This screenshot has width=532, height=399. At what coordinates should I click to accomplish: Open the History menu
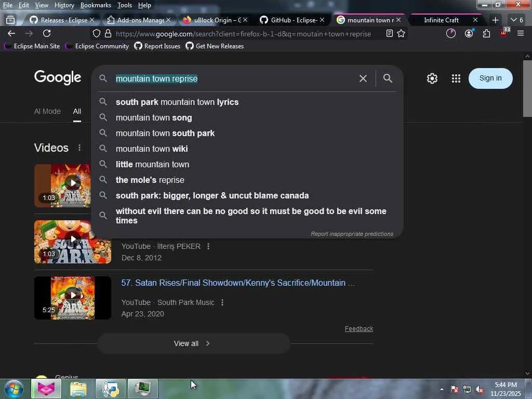click(64, 5)
